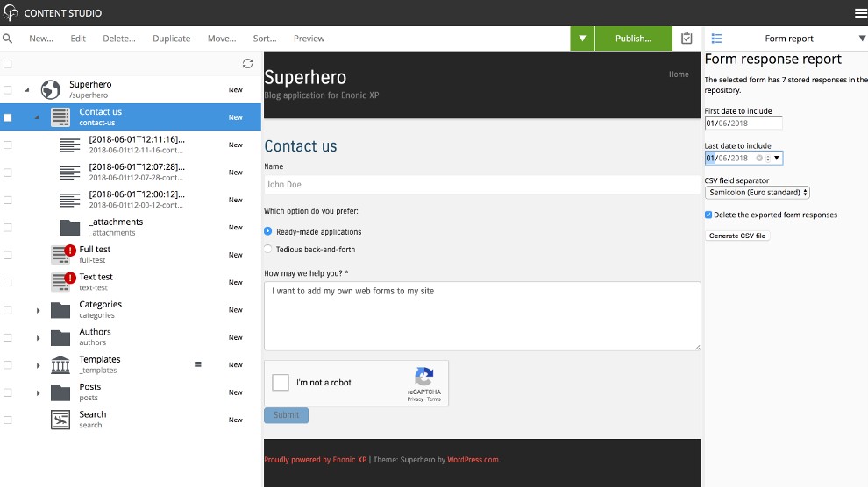Screen dimensions: 868x487
Task: Click the _attachments folder icon
Action: (70, 227)
